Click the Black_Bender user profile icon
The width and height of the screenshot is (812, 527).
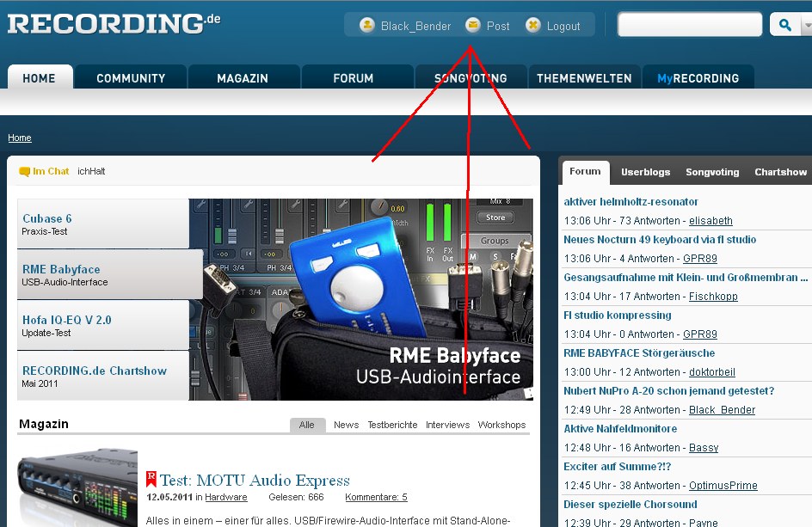(x=367, y=25)
